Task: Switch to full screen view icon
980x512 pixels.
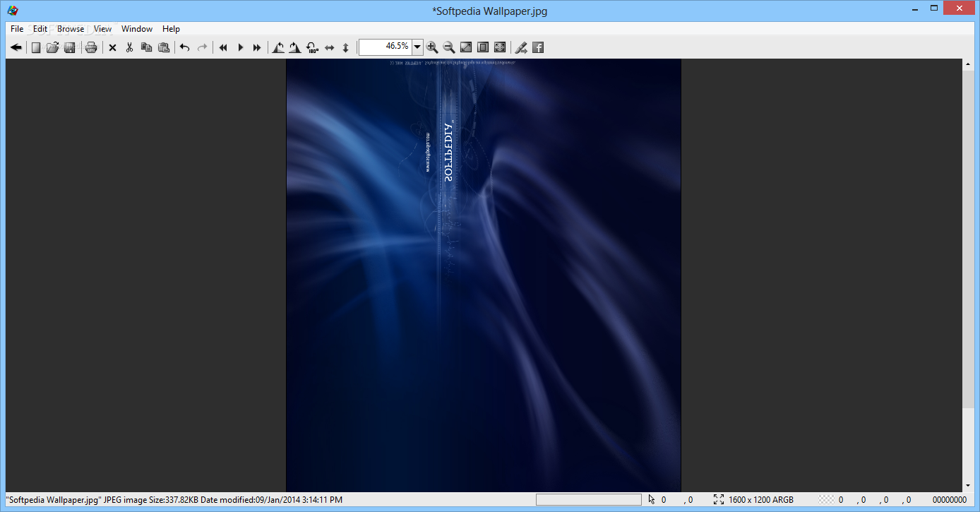Action: click(500, 47)
